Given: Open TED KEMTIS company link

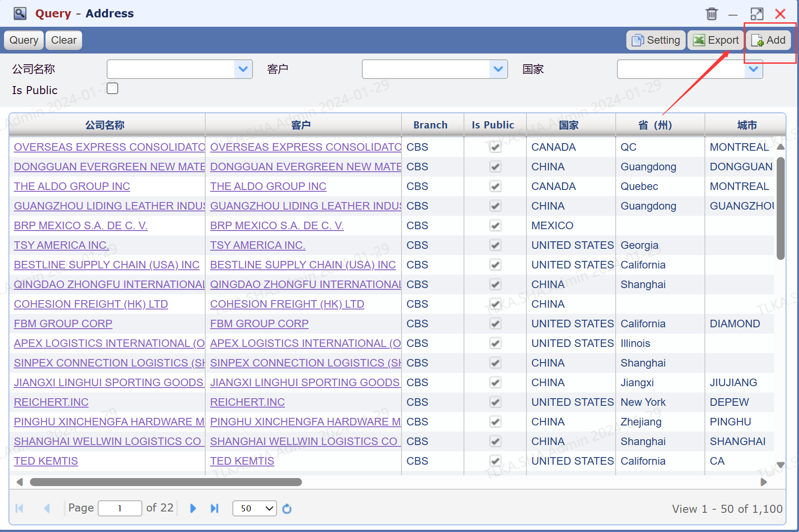Looking at the screenshot, I should pos(46,461).
